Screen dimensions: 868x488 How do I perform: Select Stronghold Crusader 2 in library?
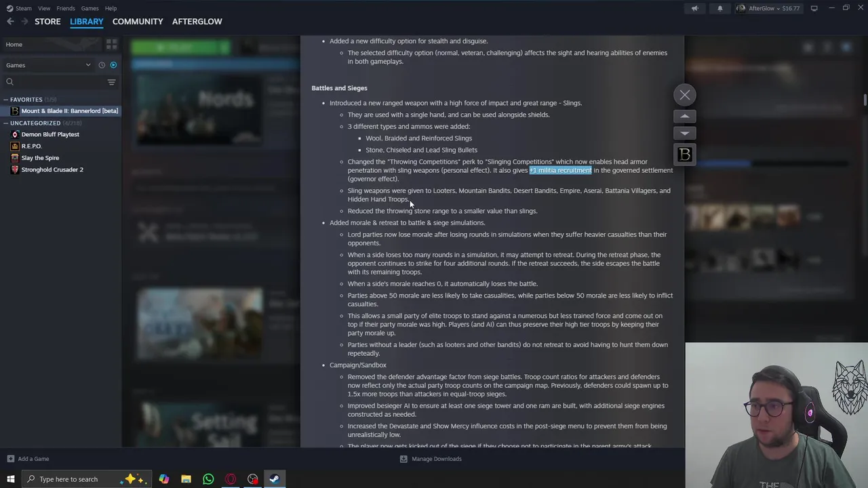(x=52, y=169)
